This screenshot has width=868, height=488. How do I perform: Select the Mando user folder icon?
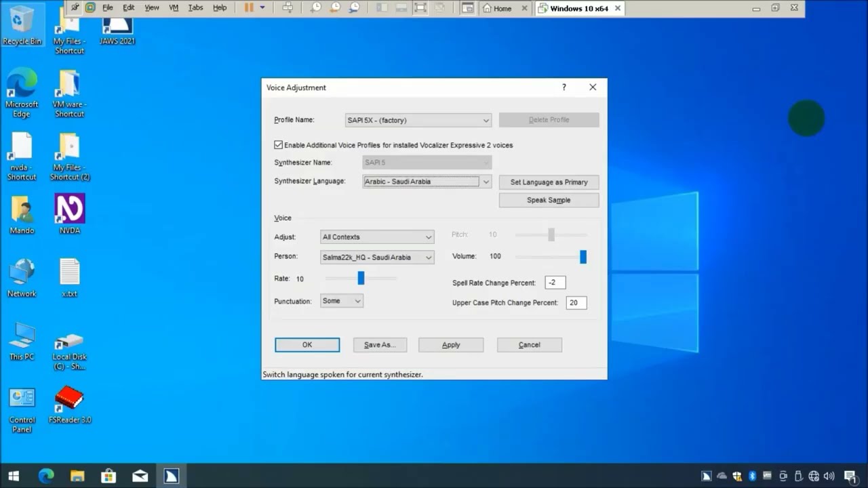point(22,214)
